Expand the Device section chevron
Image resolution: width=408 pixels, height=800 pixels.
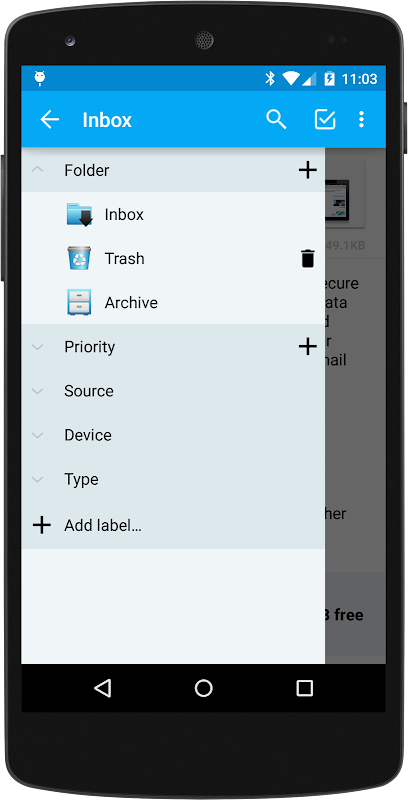tap(37, 435)
